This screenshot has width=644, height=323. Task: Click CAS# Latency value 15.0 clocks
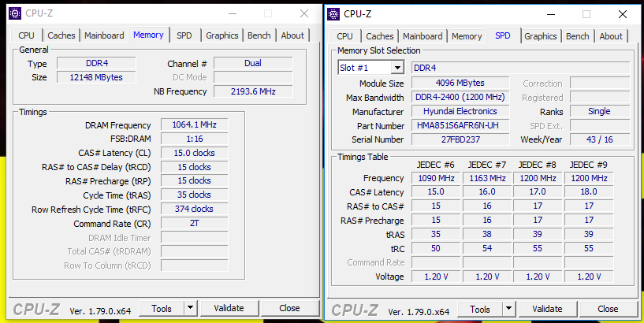click(x=194, y=153)
